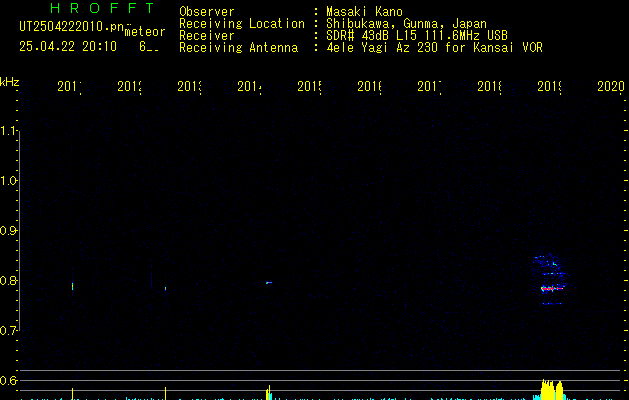Click the 'Receiver' field label

tap(207, 36)
